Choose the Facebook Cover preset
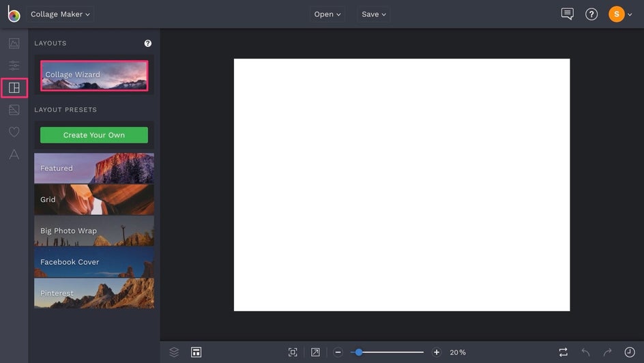Screen dimensions: 644x363 pos(94,262)
